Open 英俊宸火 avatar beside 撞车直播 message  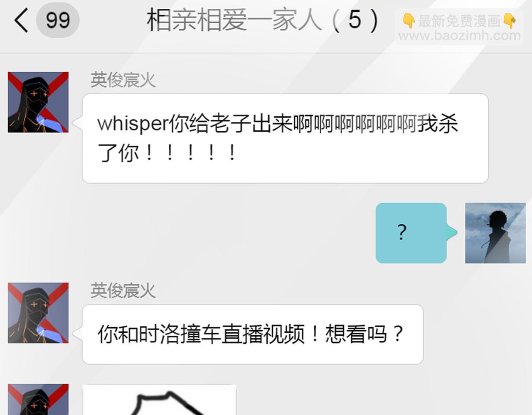point(38,313)
